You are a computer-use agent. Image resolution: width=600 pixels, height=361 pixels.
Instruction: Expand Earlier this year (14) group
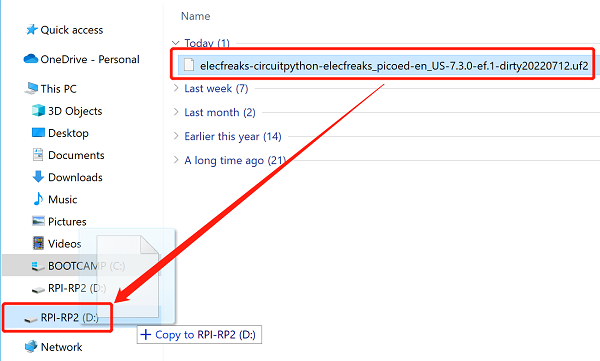(x=176, y=136)
